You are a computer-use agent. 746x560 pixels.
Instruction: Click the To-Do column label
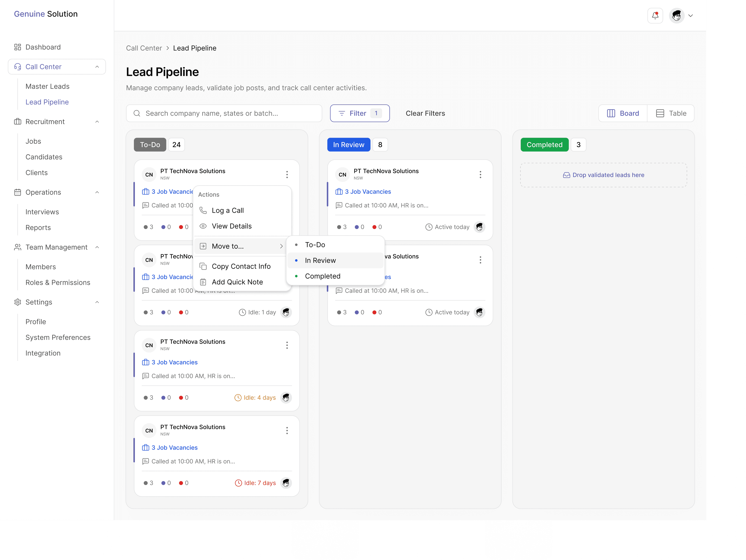150,145
